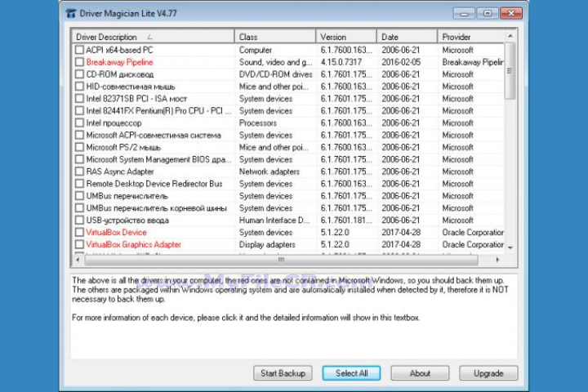This screenshot has height=392, width=588.
Task: Check Microsoft System Management BIOS driver box
Action: click(x=79, y=159)
